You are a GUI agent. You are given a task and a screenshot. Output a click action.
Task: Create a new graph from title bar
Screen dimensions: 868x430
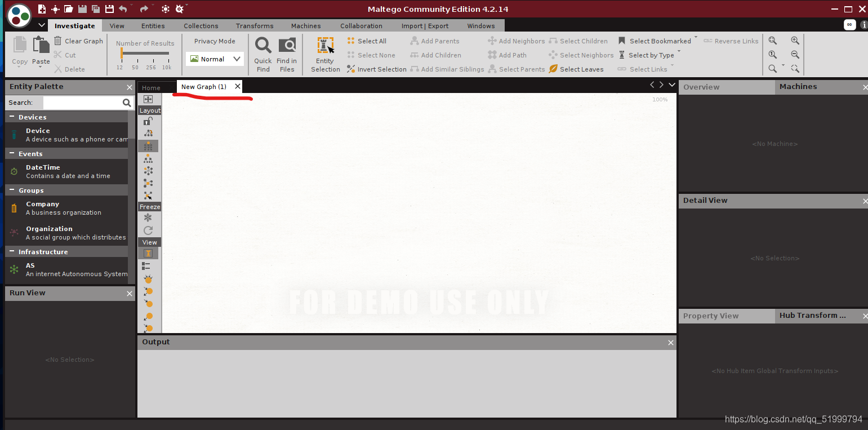click(x=42, y=9)
